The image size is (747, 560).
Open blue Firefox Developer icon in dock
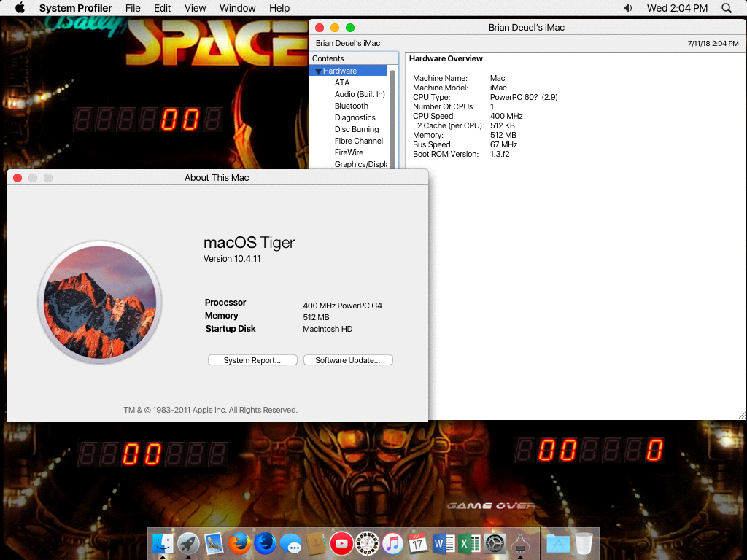click(265, 543)
